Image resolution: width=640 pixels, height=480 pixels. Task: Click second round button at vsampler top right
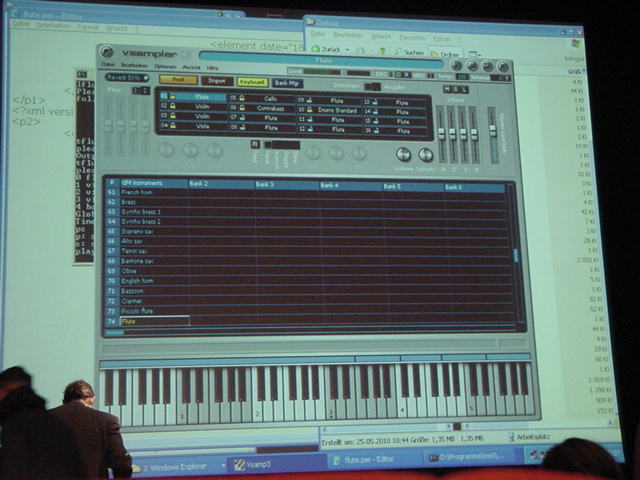click(x=472, y=66)
